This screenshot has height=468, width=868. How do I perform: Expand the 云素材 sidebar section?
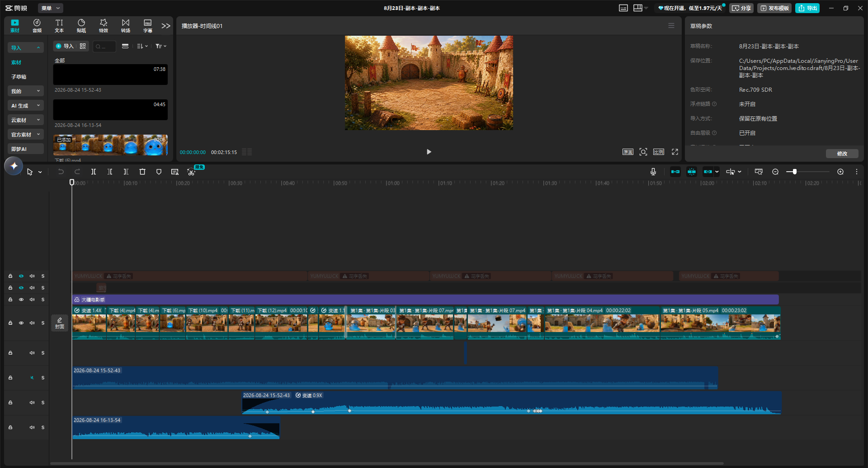[26, 120]
